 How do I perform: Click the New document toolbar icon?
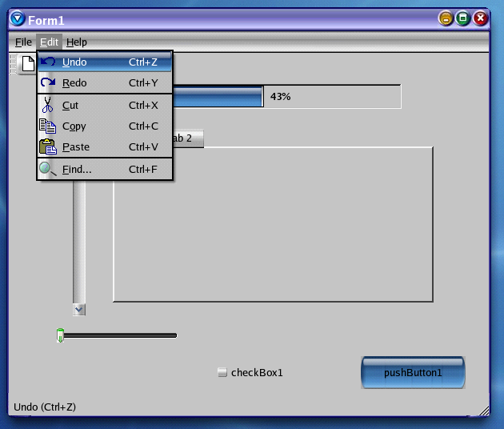pos(28,63)
